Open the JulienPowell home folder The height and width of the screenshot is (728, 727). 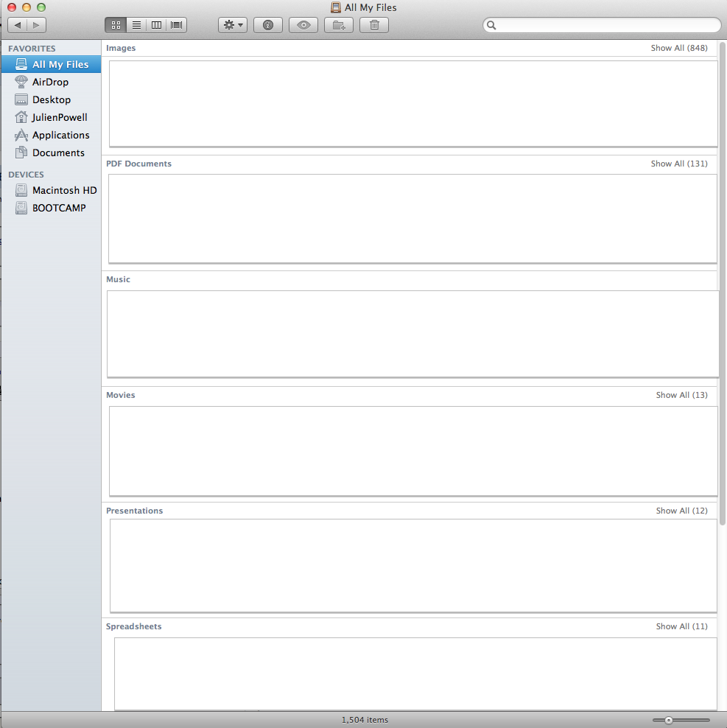click(x=51, y=117)
